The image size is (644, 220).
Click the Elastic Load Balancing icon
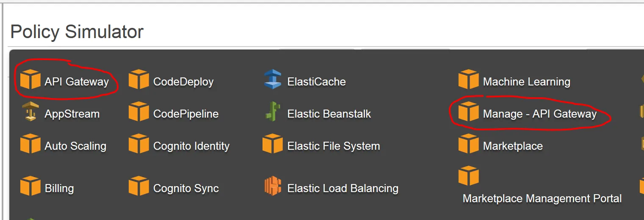coord(272,186)
